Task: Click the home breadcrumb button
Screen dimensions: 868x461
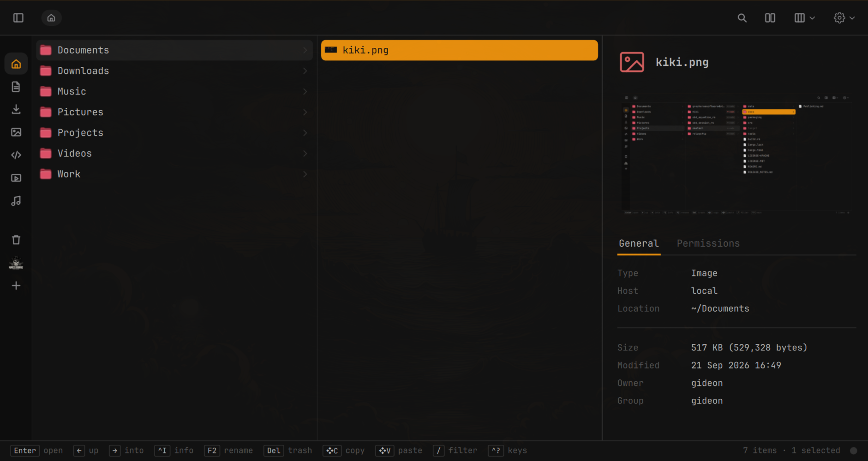Action: [51, 18]
